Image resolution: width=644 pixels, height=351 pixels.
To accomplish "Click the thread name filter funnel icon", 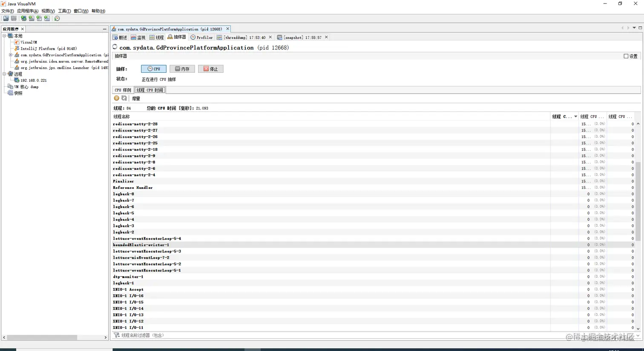I will tap(116, 335).
